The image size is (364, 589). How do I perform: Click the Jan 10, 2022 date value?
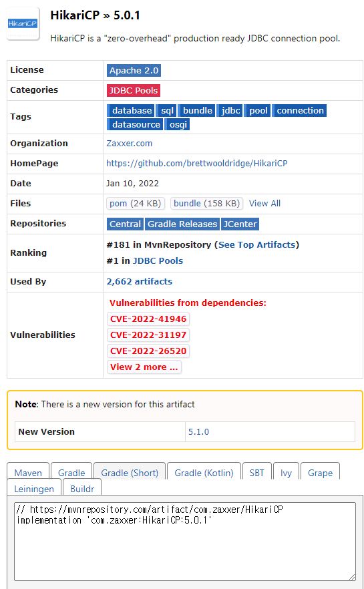pos(133,184)
